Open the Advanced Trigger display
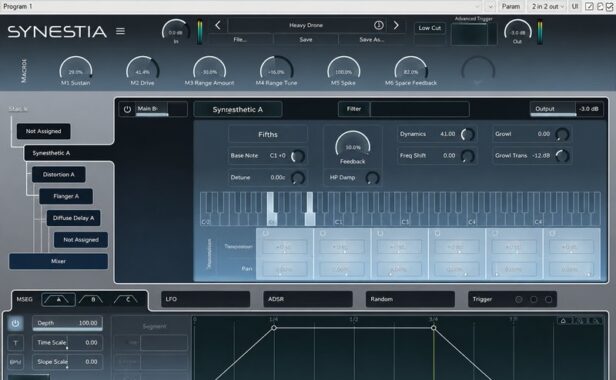The height and width of the screenshot is (380, 616). pos(473,34)
